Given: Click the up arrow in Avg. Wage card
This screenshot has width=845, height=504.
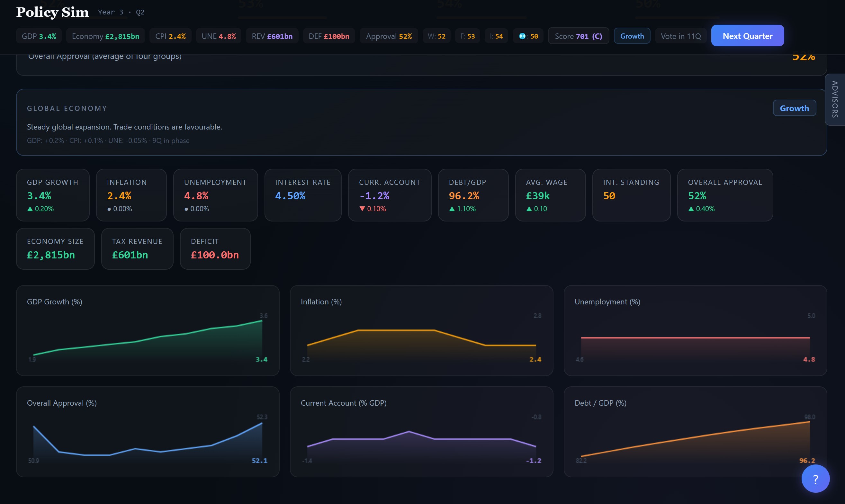Looking at the screenshot, I should [529, 209].
